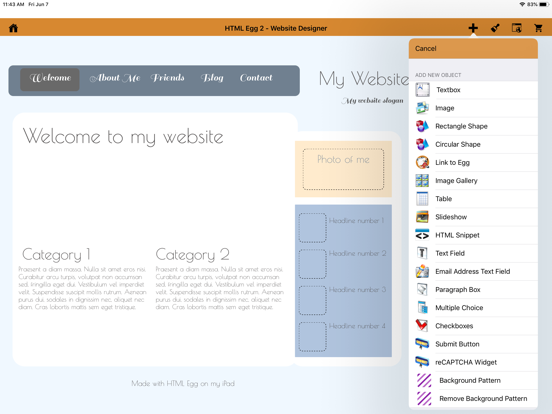The image size is (552, 414).
Task: Click the Circular Shape icon
Action: coord(422,144)
